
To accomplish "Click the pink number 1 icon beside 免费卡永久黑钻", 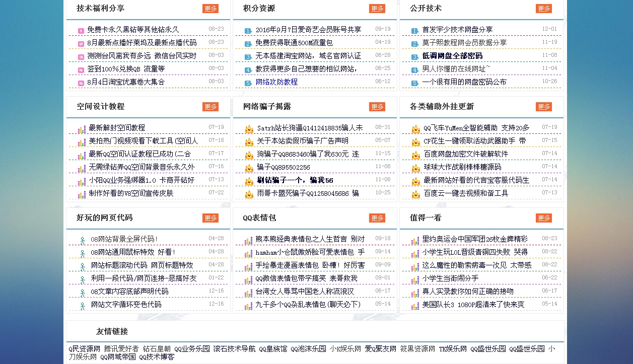I will tap(81, 31).
